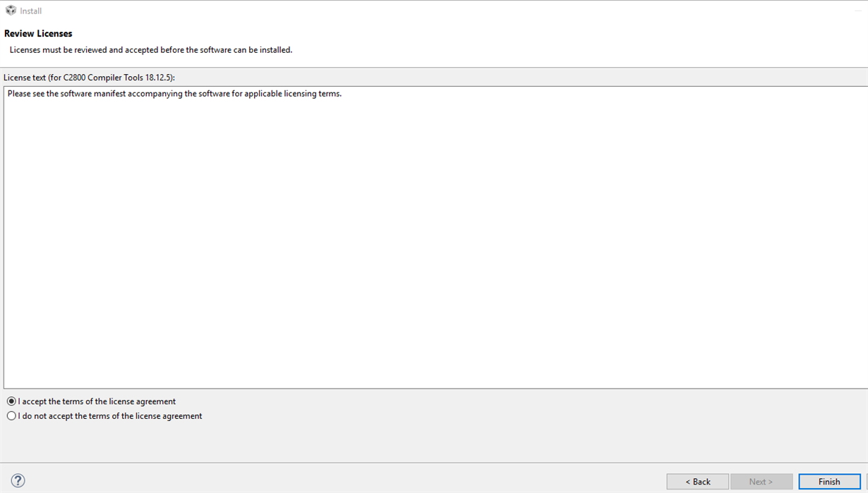This screenshot has width=868, height=493.
Task: Click the 'I do not accept' label text
Action: (x=110, y=416)
